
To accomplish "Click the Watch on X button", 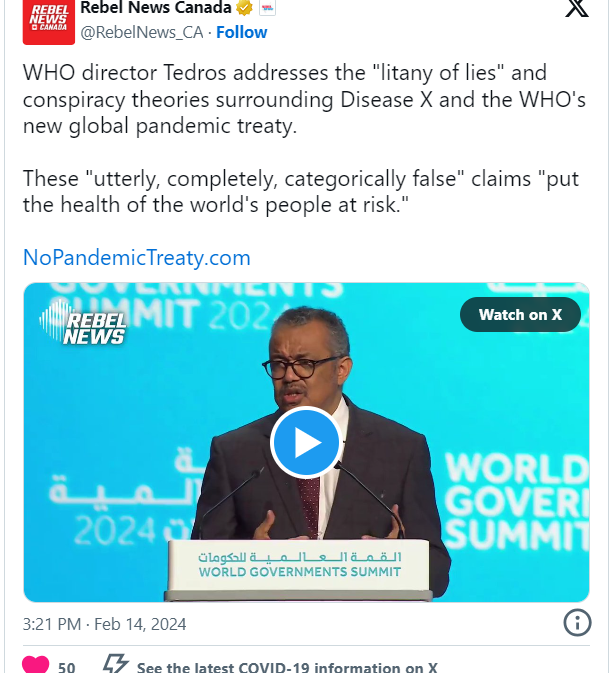I will coord(520,315).
